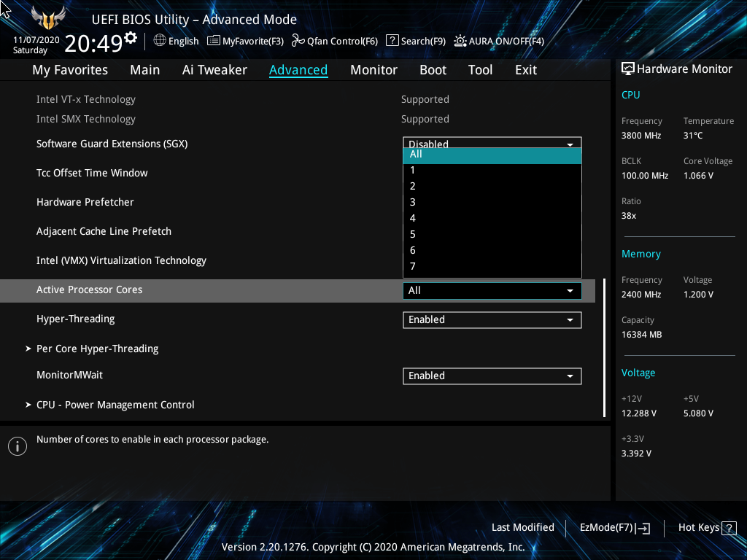
Task: Click the 3800 MHz CPU frequency value
Action: click(x=640, y=136)
